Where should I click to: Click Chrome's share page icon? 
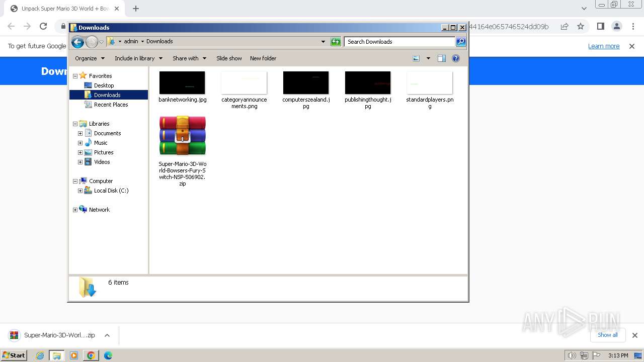point(565,26)
